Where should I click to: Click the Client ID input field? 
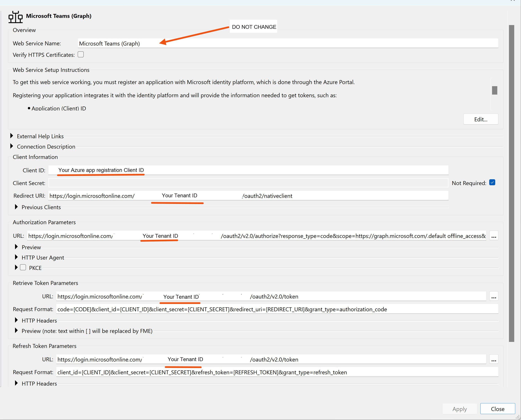[248, 170]
